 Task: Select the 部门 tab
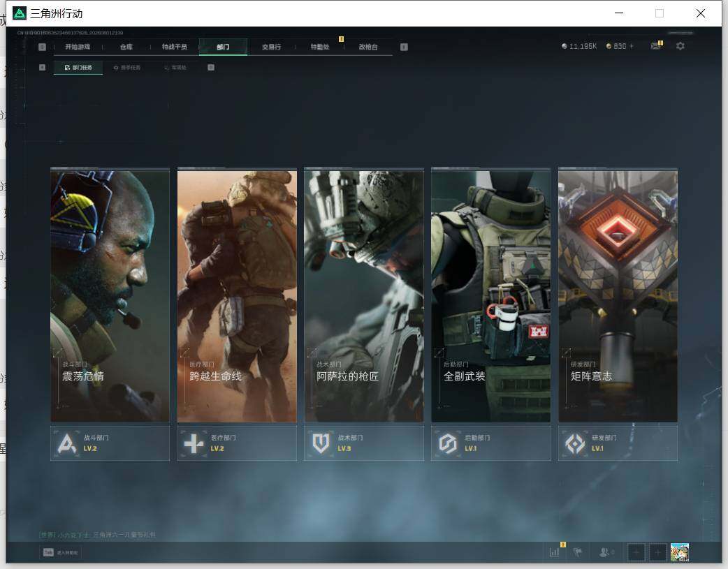coord(223,47)
